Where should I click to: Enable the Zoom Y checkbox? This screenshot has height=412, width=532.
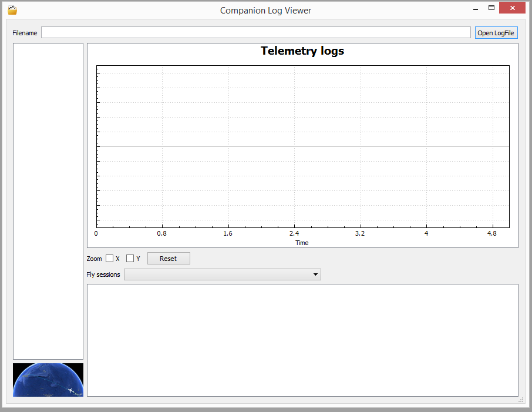(130, 259)
